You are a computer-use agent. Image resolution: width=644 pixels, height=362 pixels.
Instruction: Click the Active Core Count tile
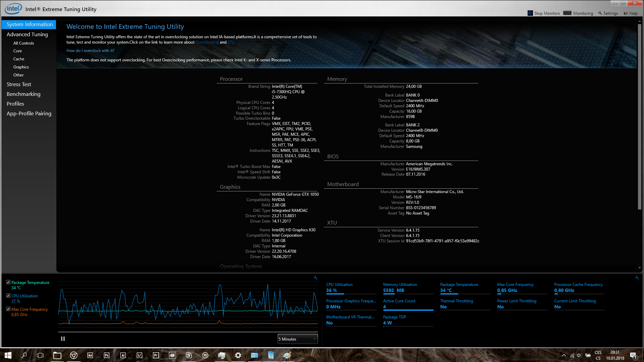coord(408,304)
